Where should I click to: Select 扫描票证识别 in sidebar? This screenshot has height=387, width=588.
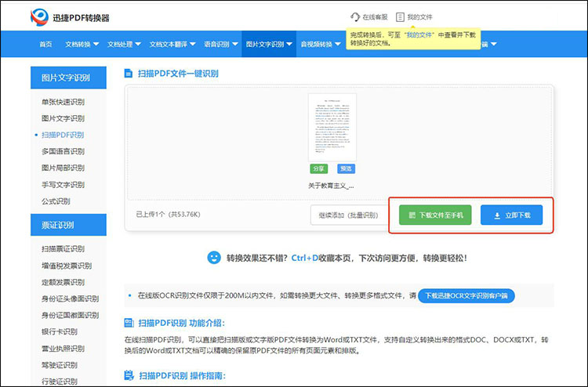point(63,249)
